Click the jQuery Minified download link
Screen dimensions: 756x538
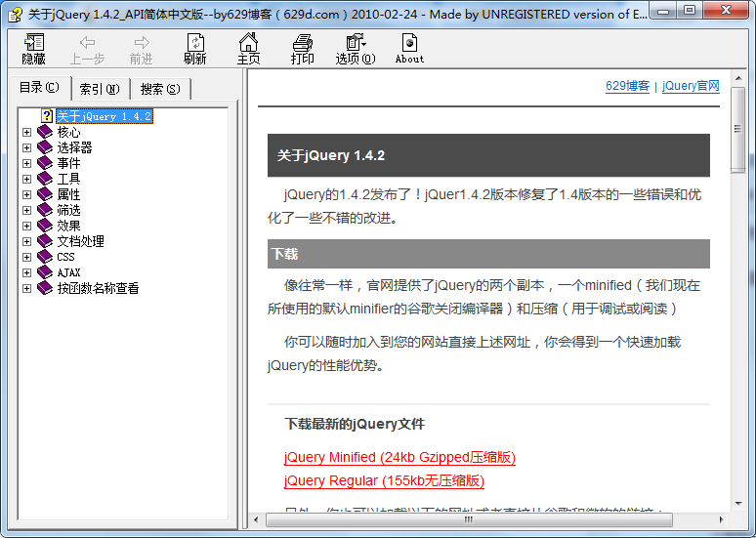tap(399, 457)
